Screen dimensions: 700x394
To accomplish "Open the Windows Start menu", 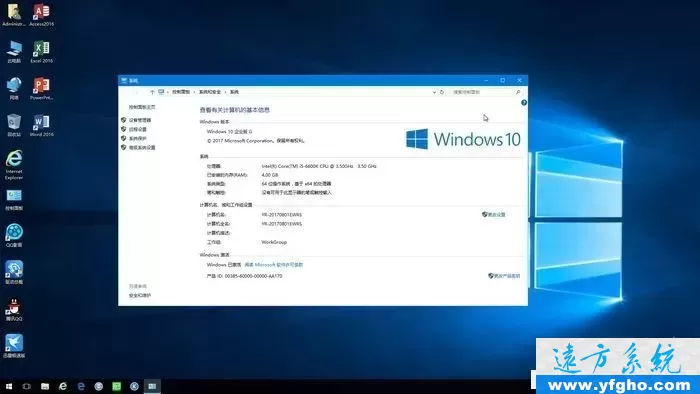I will pos(9,386).
